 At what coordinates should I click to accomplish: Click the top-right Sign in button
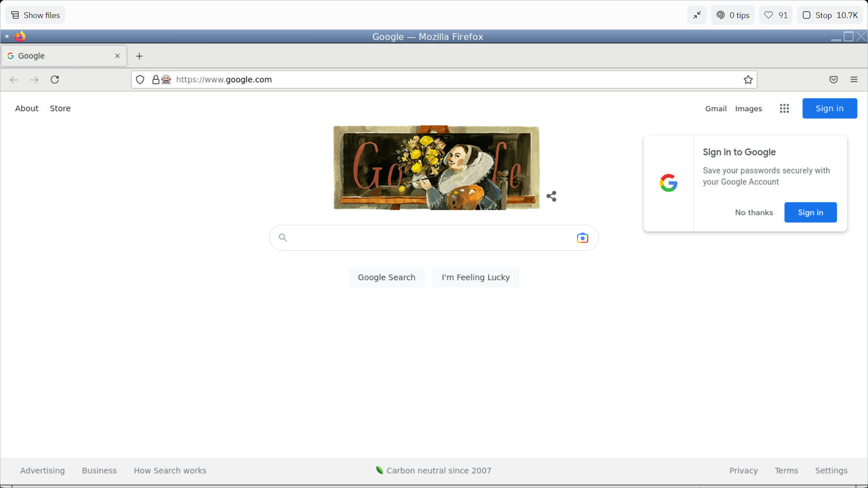(830, 108)
